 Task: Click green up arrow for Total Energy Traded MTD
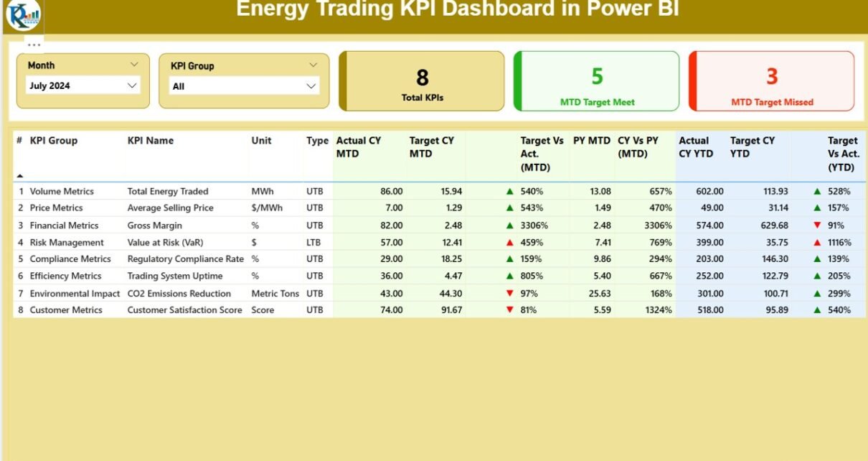(509, 192)
